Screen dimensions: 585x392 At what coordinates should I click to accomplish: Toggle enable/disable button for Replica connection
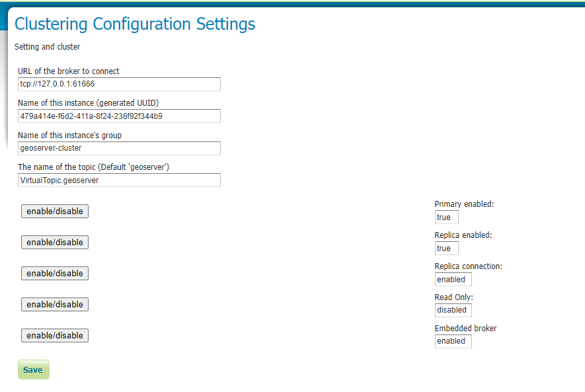(55, 274)
